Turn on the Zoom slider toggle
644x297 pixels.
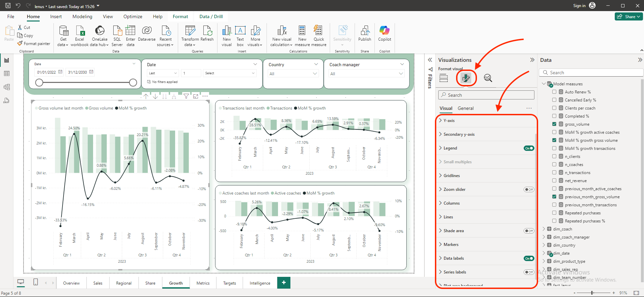[x=529, y=189]
